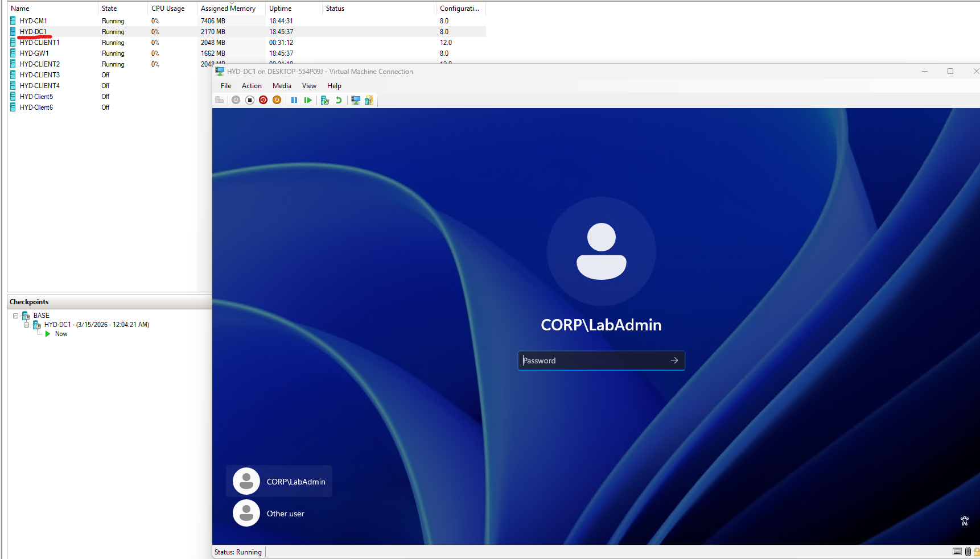Click the mouse icon in the status bar
980x559 pixels.
967,552
